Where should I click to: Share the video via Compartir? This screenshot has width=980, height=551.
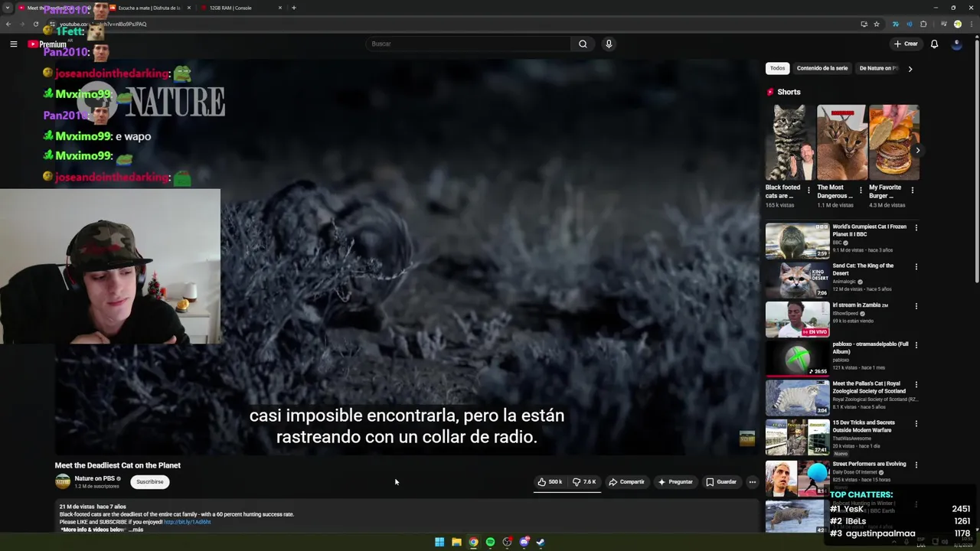(626, 482)
